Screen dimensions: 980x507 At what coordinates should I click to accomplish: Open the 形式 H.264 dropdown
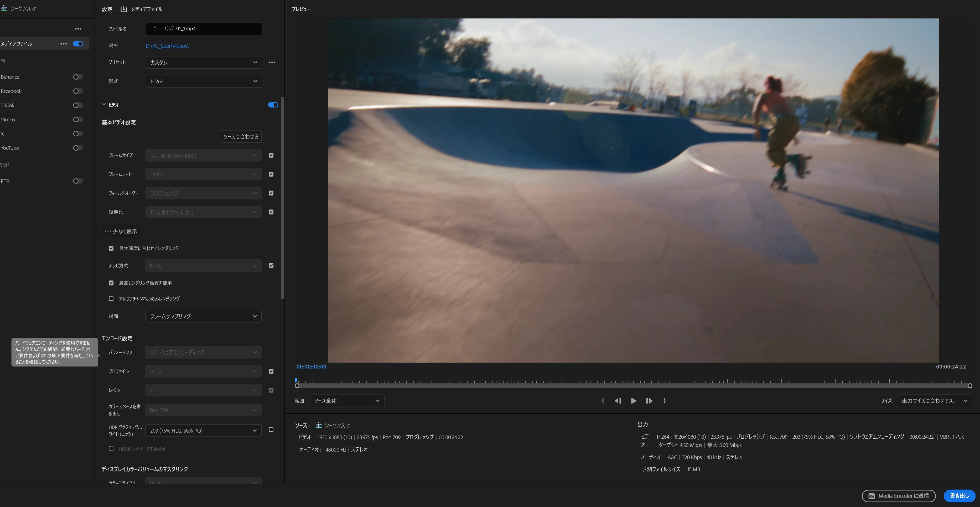204,81
